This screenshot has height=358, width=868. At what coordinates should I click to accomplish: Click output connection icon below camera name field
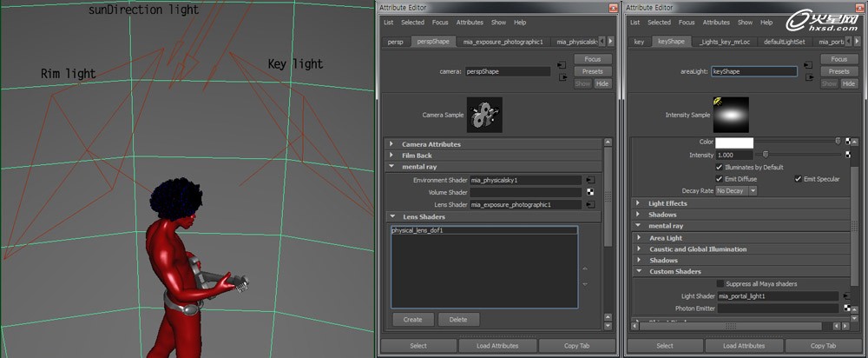click(x=562, y=77)
